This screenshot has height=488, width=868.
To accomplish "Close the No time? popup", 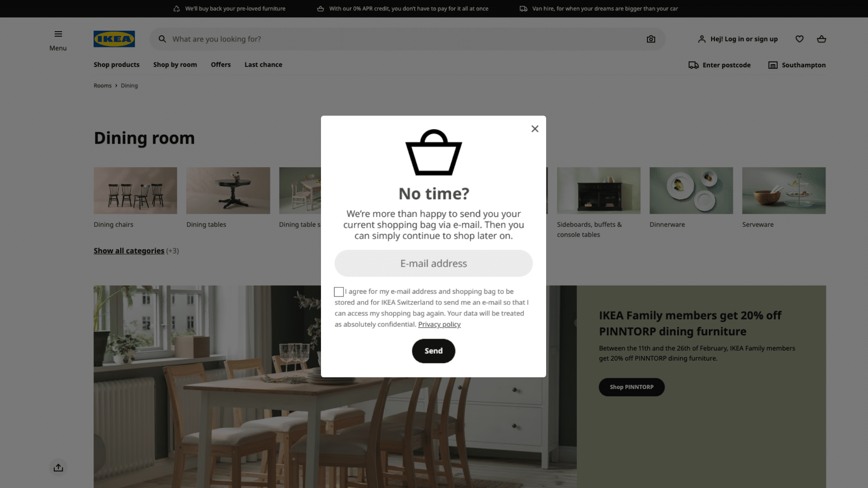I will 535,129.
